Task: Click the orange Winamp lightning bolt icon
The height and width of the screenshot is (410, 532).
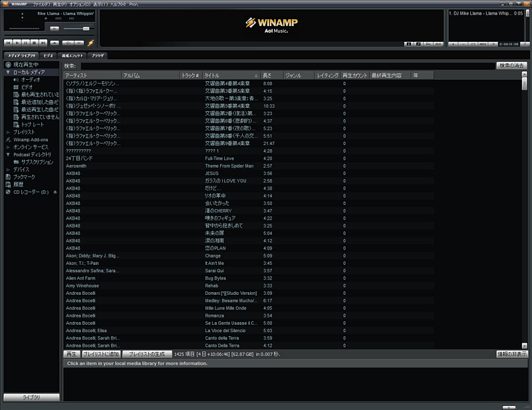Action: coord(90,43)
